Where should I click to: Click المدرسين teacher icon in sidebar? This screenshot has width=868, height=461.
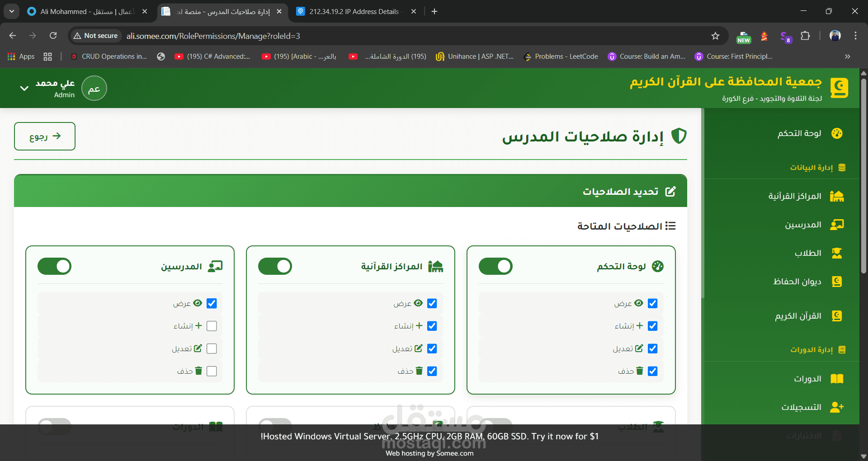tap(837, 225)
